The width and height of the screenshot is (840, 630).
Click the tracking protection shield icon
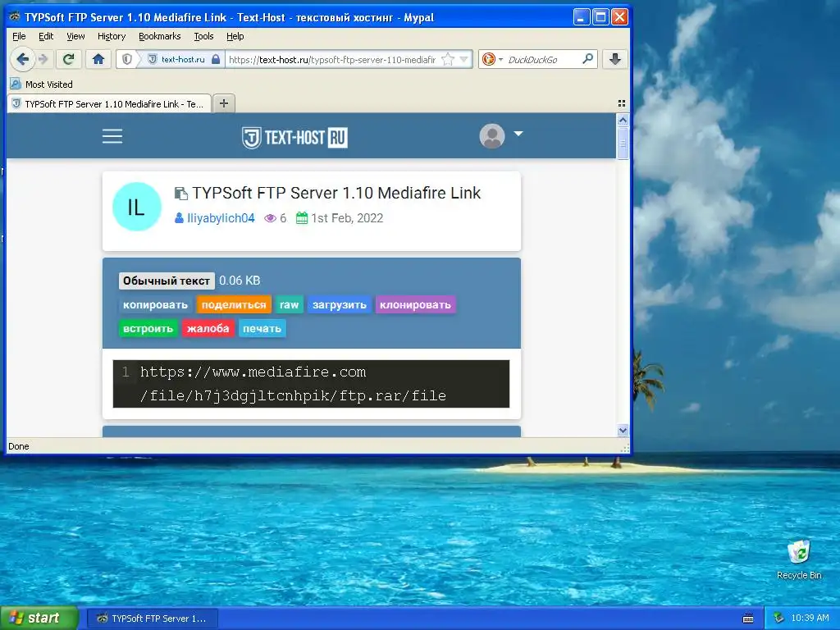127,59
